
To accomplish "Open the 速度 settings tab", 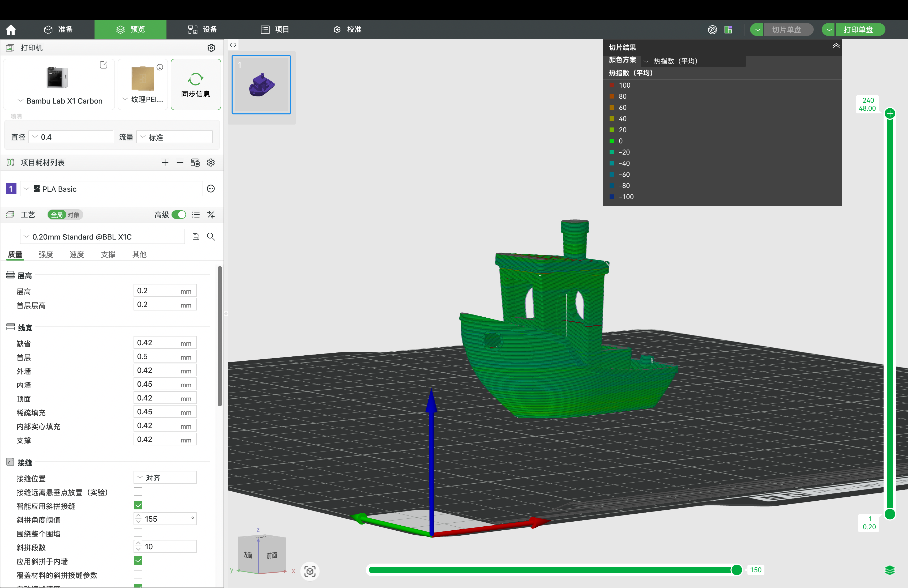I will pos(77,254).
